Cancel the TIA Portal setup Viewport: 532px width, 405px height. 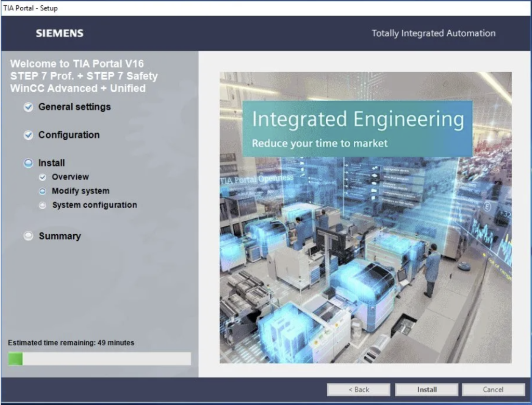[493, 389]
